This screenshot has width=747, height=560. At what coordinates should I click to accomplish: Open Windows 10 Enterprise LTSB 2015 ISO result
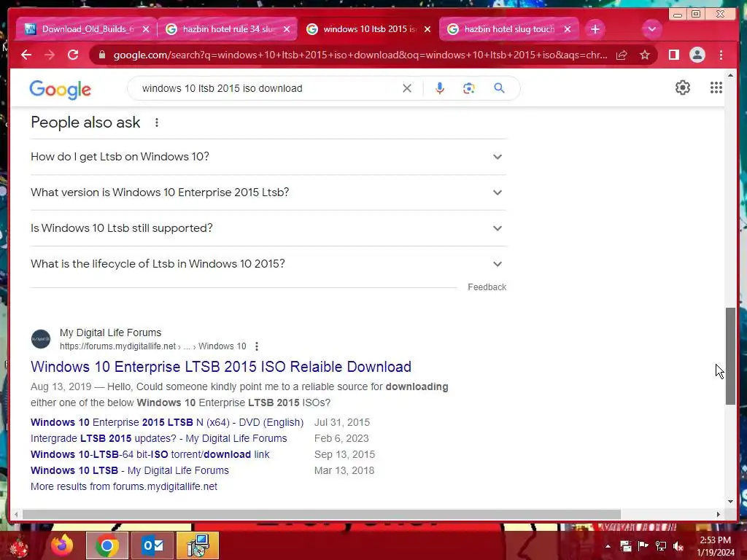coord(220,367)
